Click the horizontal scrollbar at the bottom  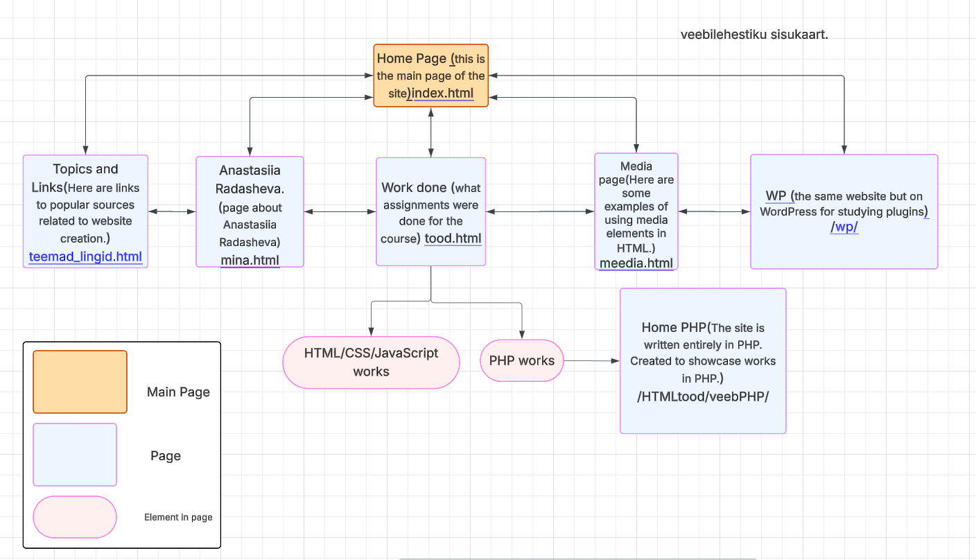pos(577,557)
